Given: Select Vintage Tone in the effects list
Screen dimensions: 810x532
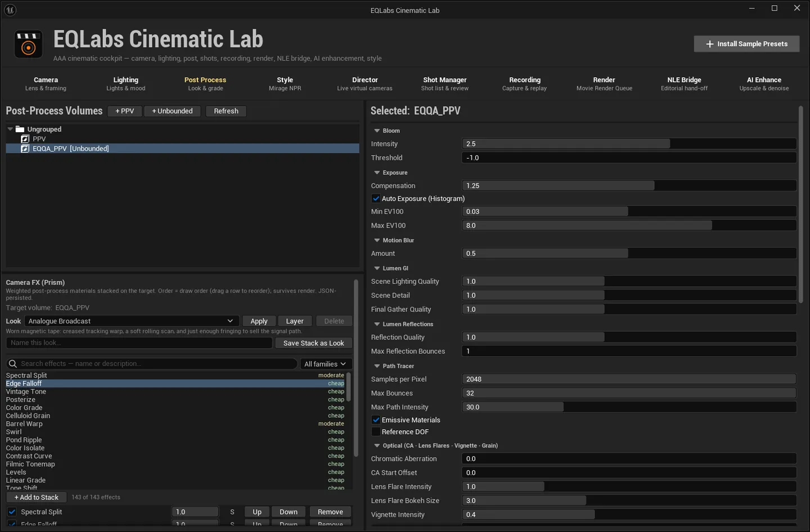Looking at the screenshot, I should 175,391.
